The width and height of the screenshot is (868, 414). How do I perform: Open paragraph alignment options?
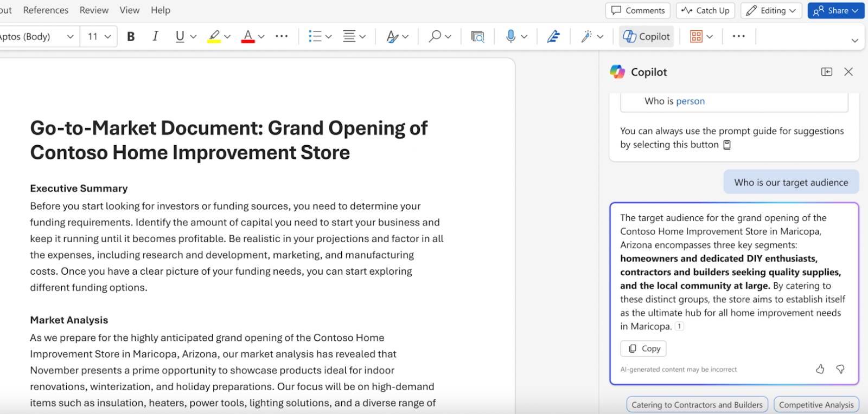349,36
